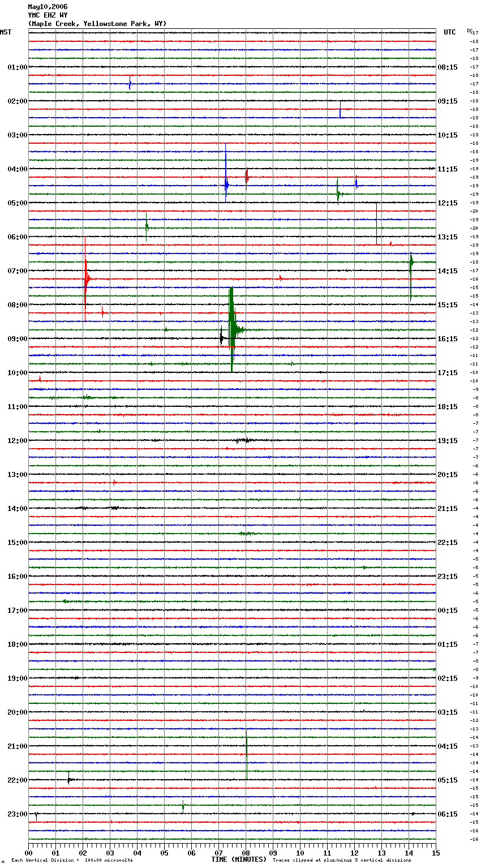The width and height of the screenshot is (481, 868).
Task: Click the 21:00 MST time label
Action: click(18, 746)
